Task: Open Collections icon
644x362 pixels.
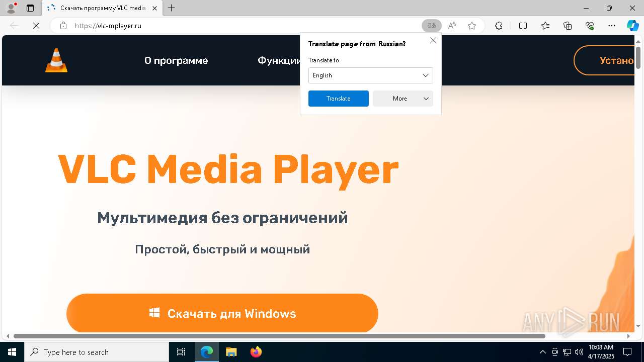Action: click(x=568, y=26)
